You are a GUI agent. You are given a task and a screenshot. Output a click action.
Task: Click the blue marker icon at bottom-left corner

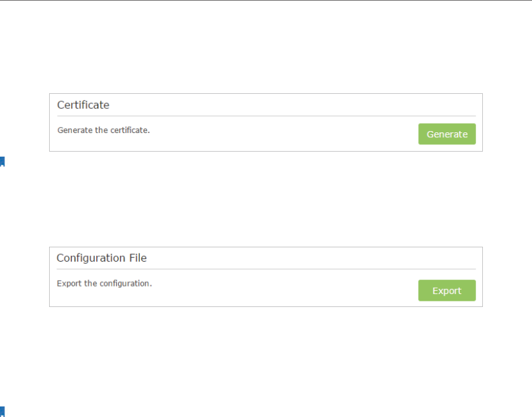point(2,411)
